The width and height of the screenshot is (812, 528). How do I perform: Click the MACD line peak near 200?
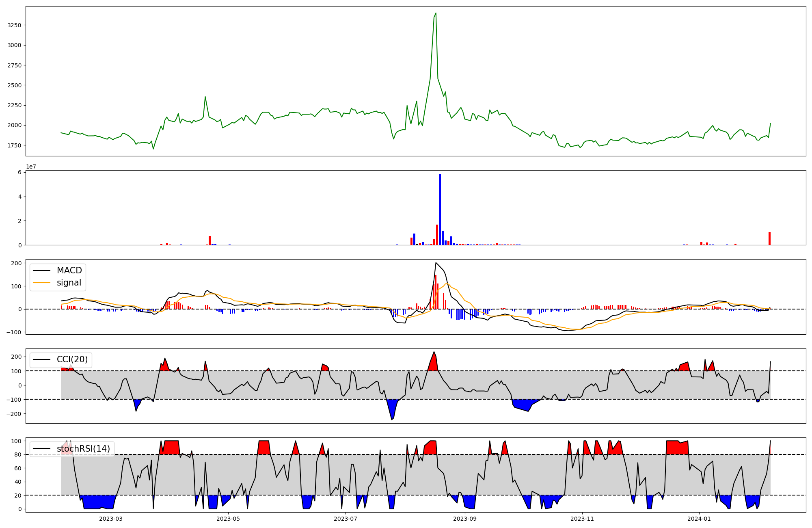[x=436, y=263]
